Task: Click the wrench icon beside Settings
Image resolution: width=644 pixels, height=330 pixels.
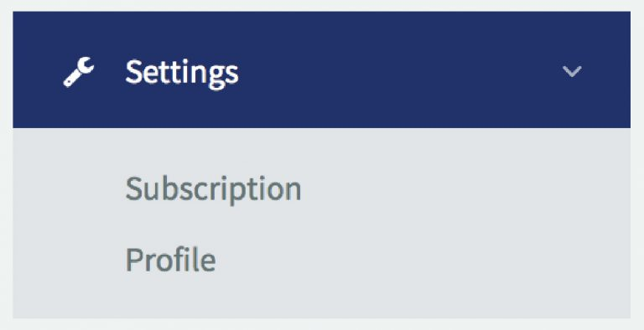Action: (x=79, y=72)
